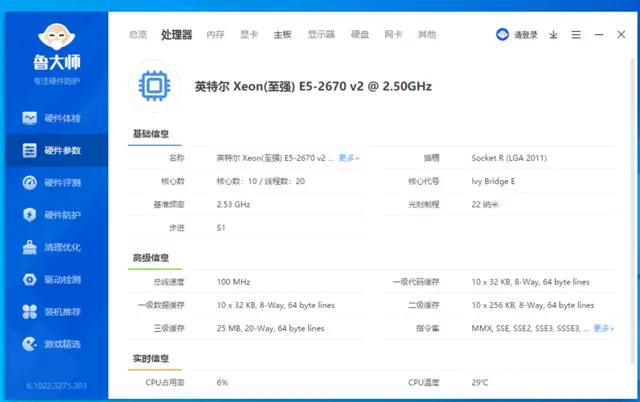Click the 25 MB, 20-Way L3 cache value
The image size is (640, 402).
(x=271, y=329)
